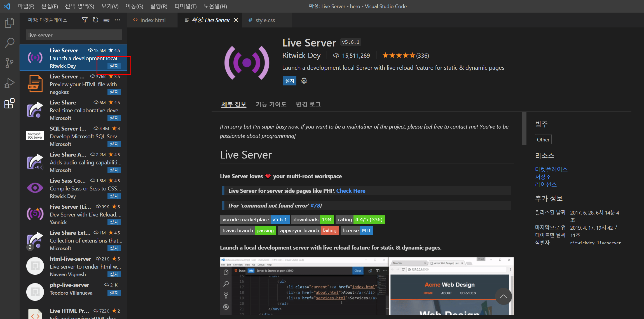Open the 마켓플레이스 resource link

pos(551,169)
